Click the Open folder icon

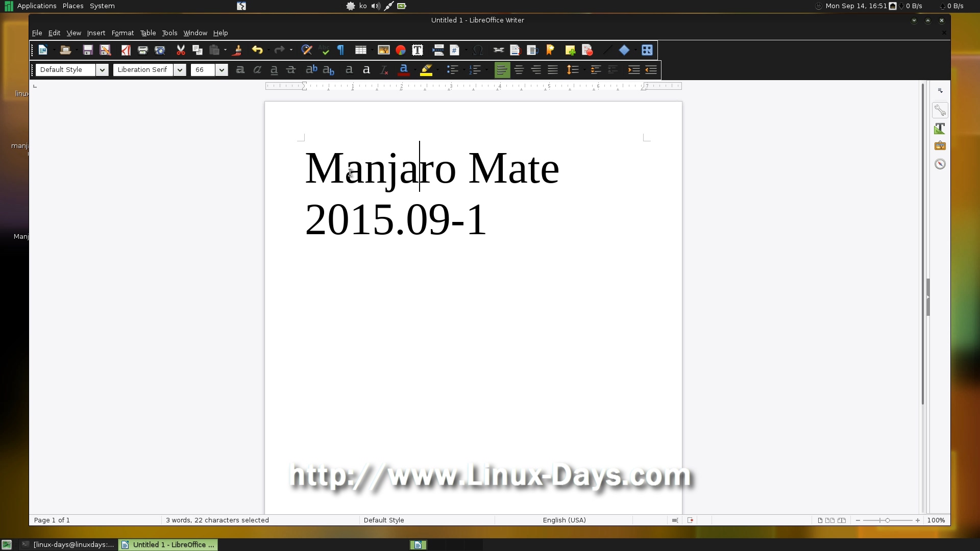[x=65, y=50]
